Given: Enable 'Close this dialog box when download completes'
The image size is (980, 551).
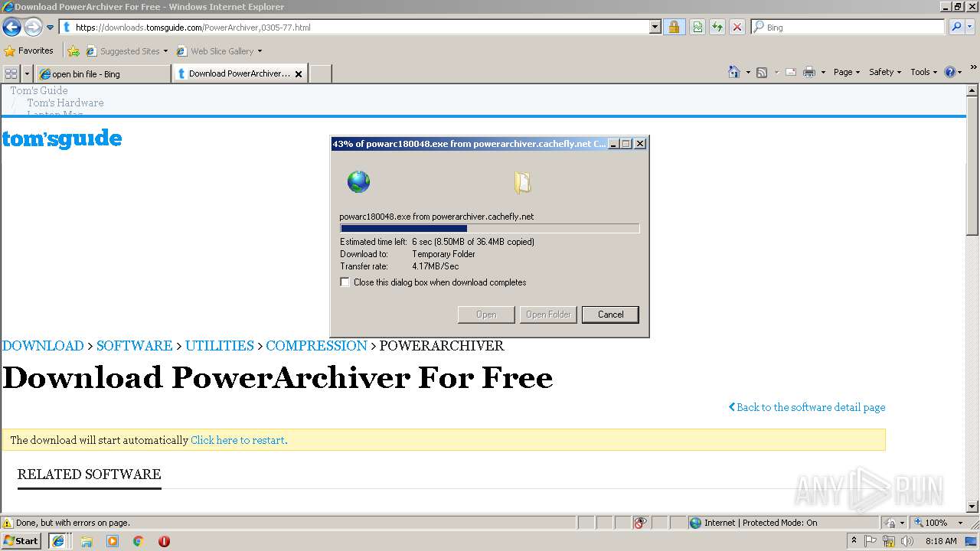Looking at the screenshot, I should click(x=345, y=282).
